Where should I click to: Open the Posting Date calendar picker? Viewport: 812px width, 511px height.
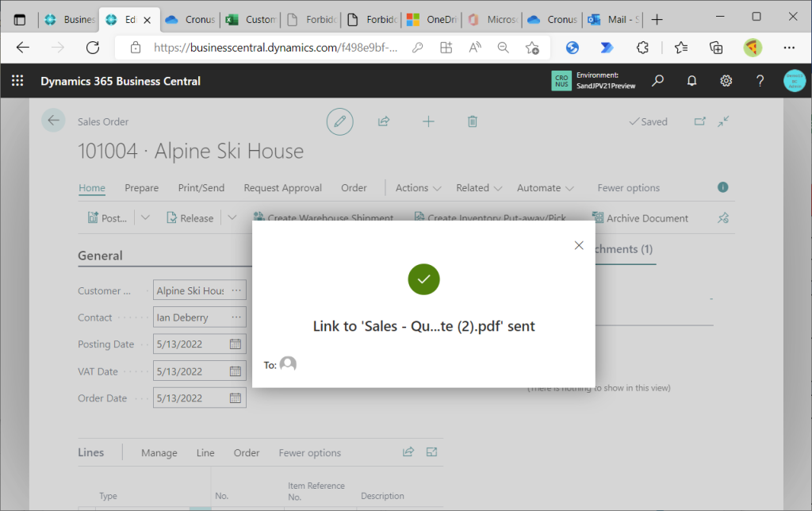236,344
